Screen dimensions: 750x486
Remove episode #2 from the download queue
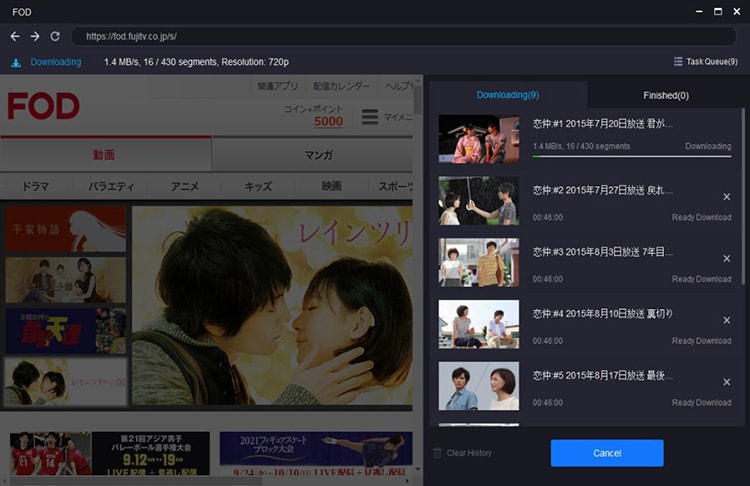click(727, 197)
